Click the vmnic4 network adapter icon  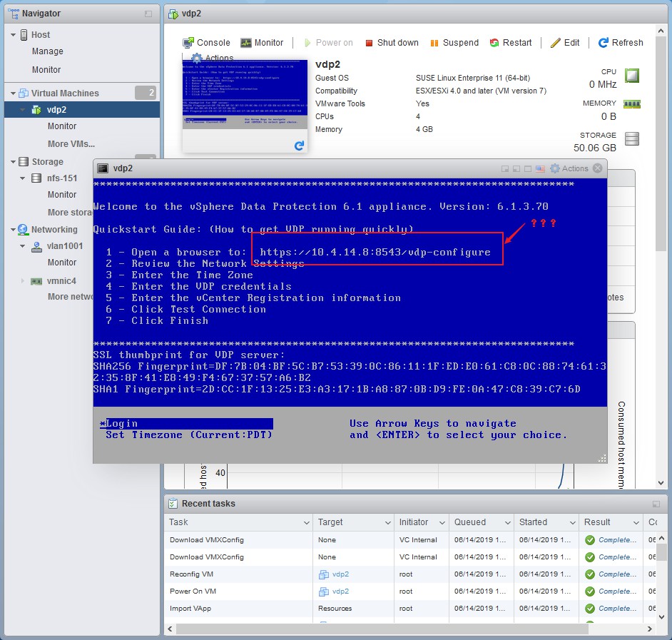tap(36, 281)
